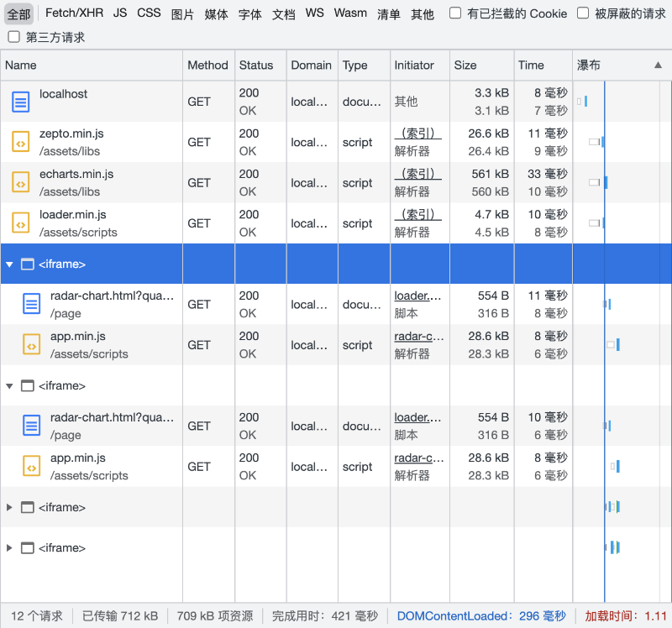This screenshot has width=672, height=628.
Task: Select the echarts.min.js request name
Action: click(x=76, y=174)
